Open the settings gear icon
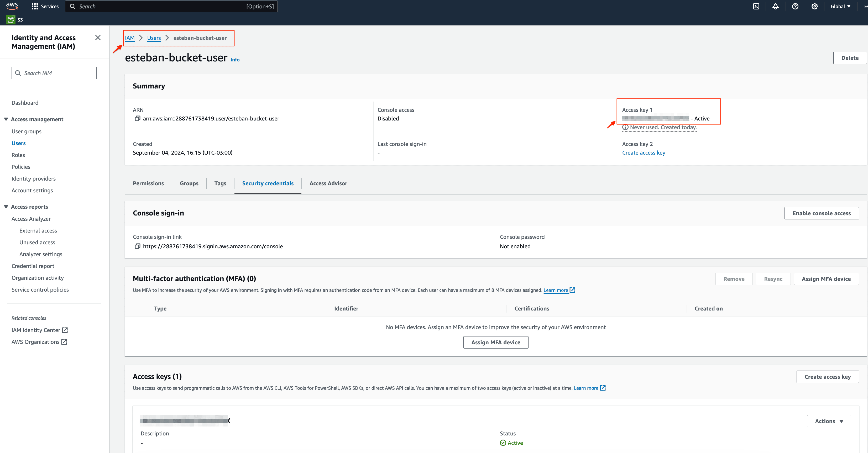This screenshot has width=868, height=453. point(814,6)
